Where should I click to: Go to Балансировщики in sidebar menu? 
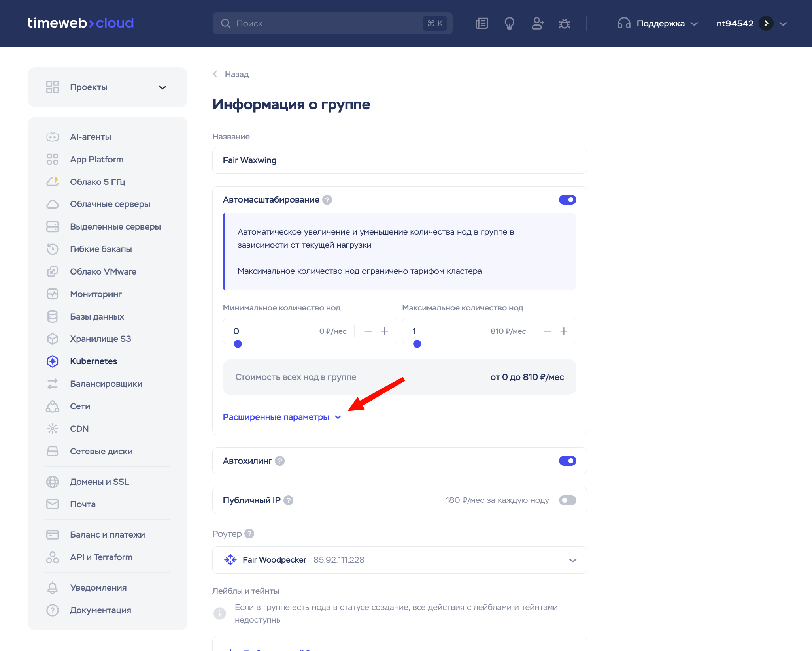click(106, 384)
